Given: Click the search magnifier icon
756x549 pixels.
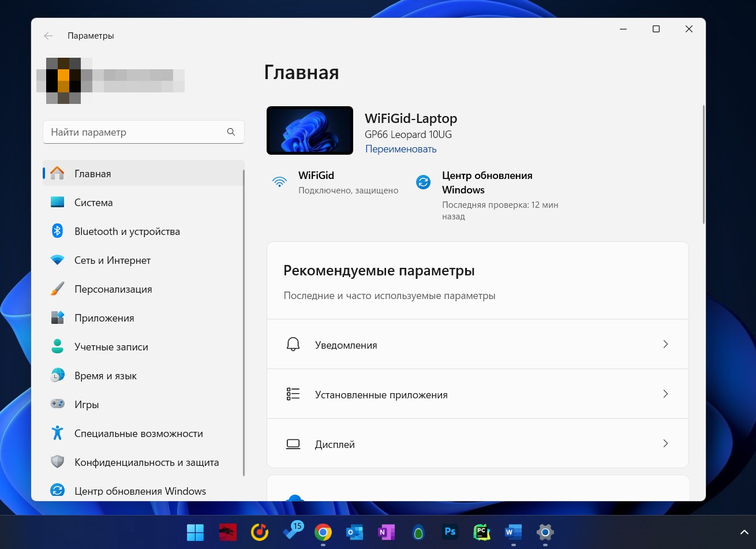Looking at the screenshot, I should 231,132.
